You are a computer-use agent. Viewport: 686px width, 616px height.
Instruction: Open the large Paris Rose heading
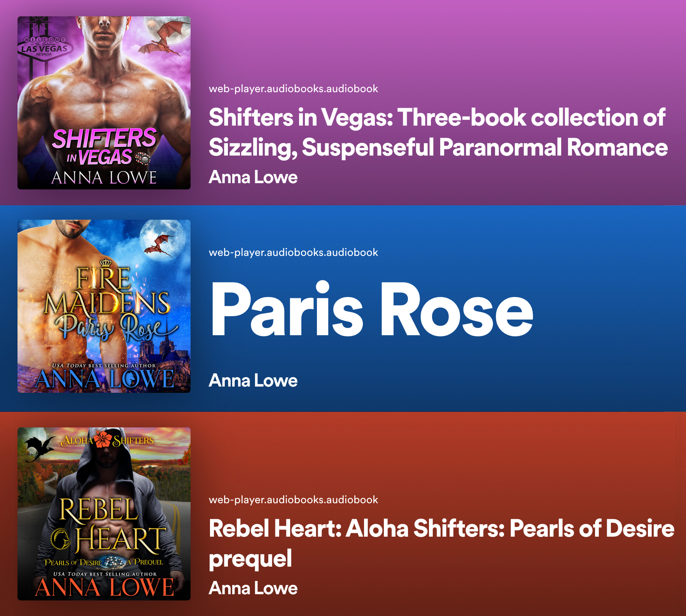pyautogui.click(x=372, y=309)
